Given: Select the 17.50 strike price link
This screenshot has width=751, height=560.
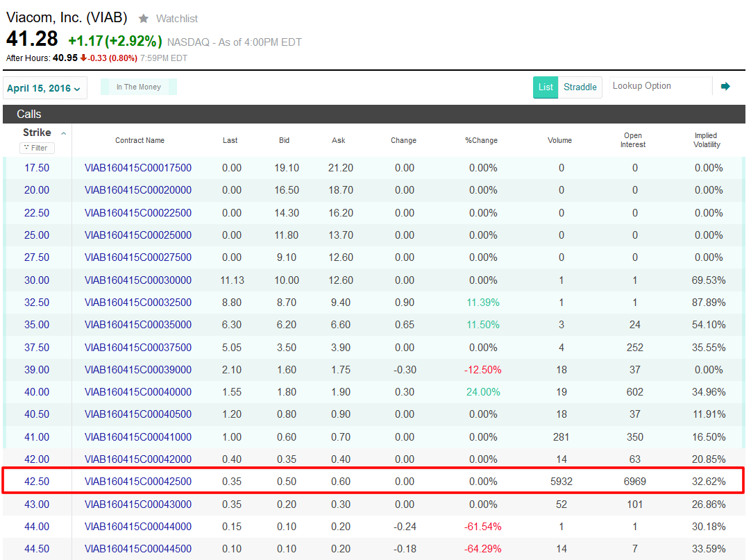Looking at the screenshot, I should point(37,168).
